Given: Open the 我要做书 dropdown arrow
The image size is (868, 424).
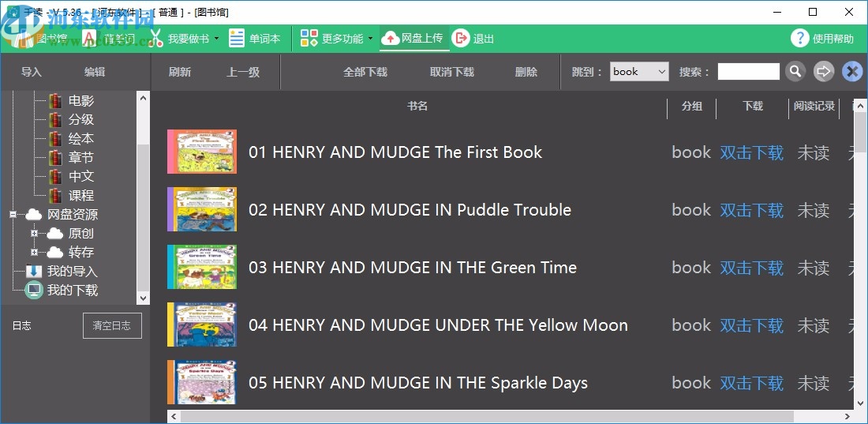Looking at the screenshot, I should 216,38.
